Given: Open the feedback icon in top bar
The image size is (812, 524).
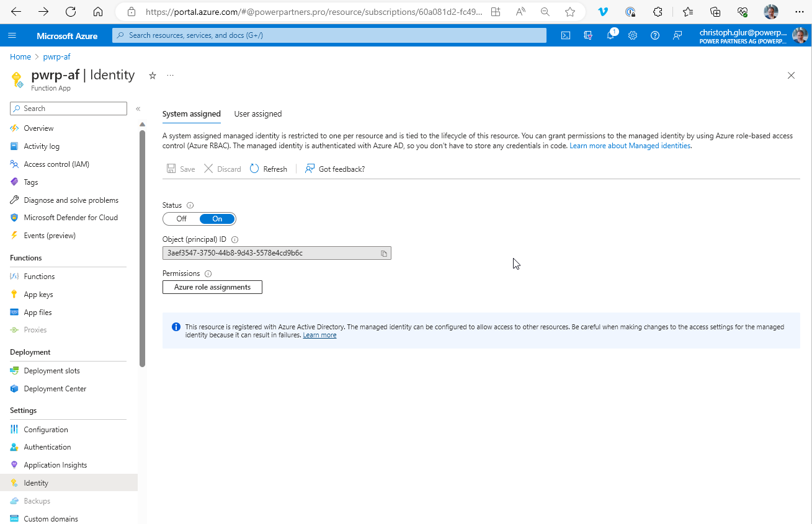Looking at the screenshot, I should (677, 35).
